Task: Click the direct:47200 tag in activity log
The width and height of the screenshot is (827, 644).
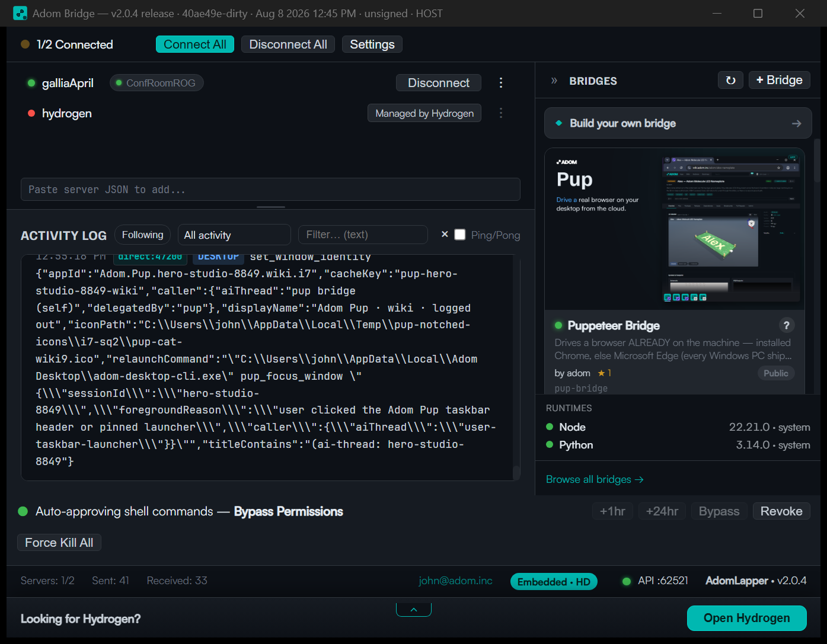Action: [x=150, y=258]
